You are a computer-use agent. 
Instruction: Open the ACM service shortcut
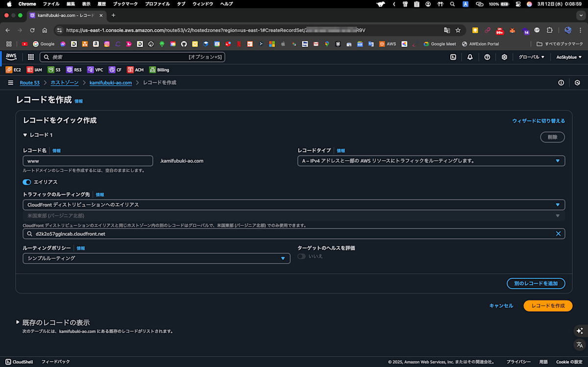(x=135, y=70)
